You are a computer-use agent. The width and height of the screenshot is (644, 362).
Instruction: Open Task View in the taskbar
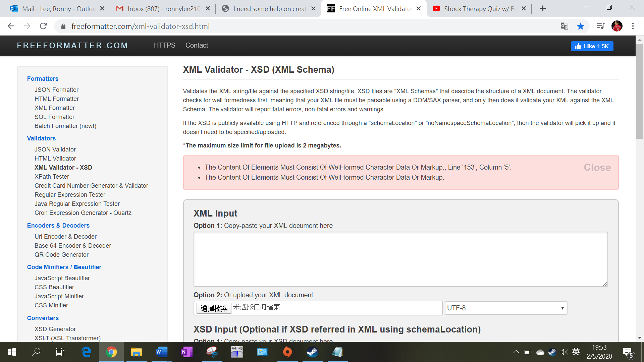pos(60,352)
